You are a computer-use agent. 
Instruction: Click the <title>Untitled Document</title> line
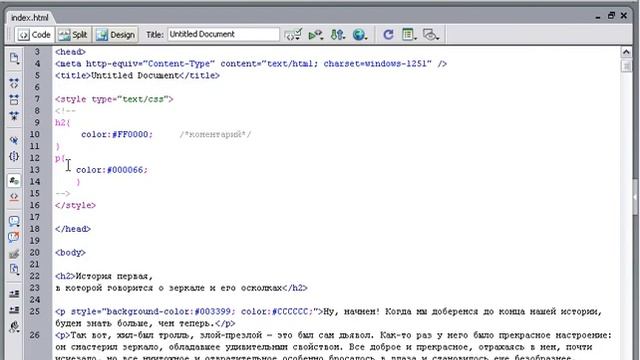[138, 76]
